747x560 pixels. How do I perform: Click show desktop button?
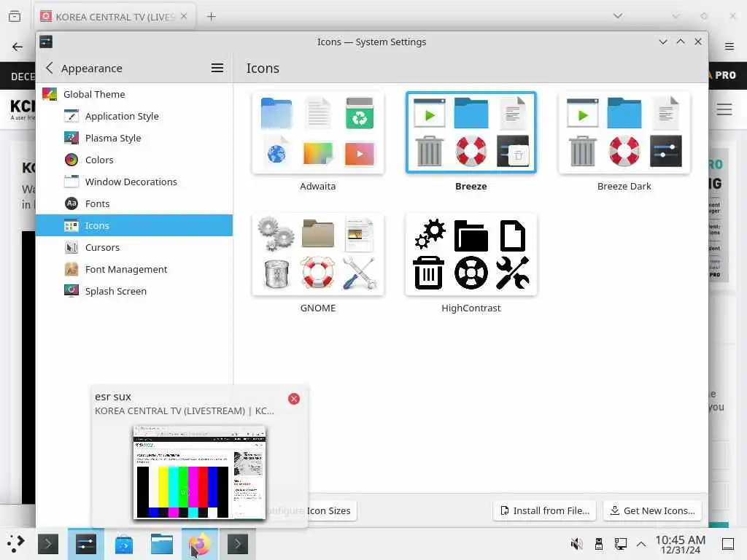[x=728, y=544]
